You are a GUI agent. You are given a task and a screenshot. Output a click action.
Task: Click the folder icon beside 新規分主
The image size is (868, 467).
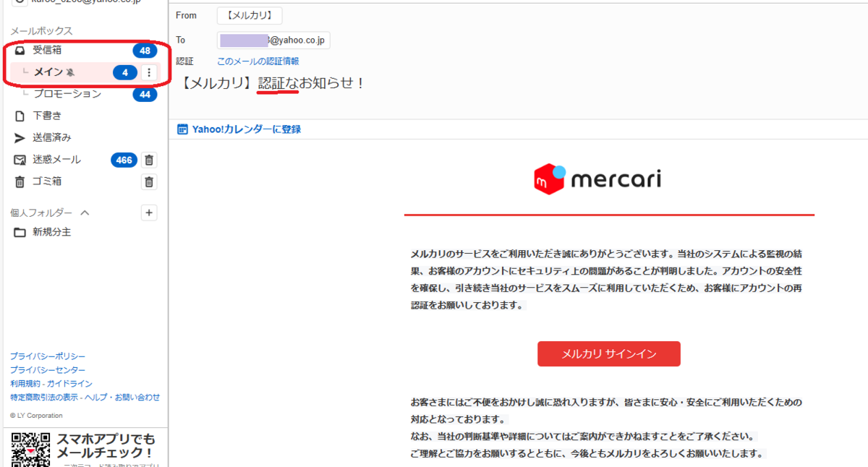(20, 233)
